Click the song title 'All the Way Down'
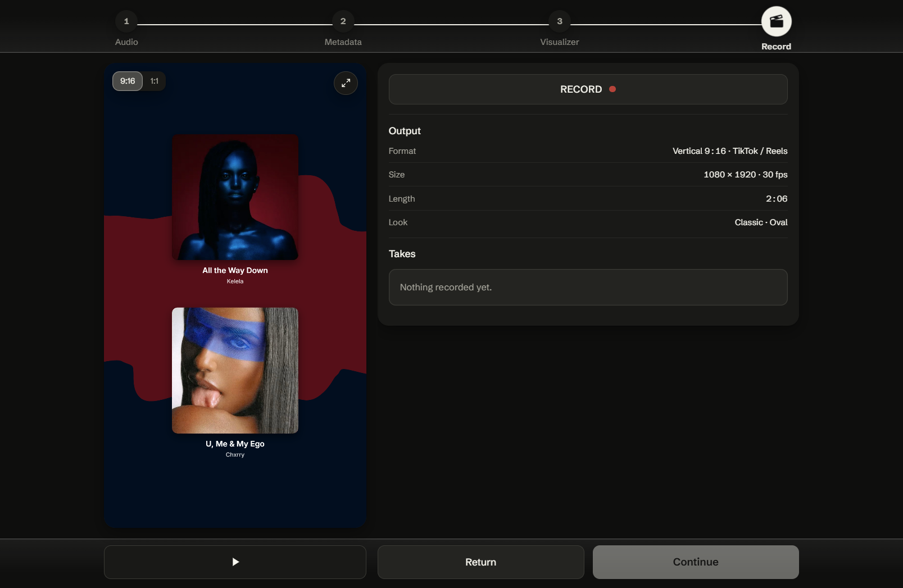Screen dimensions: 903x588 (235, 270)
